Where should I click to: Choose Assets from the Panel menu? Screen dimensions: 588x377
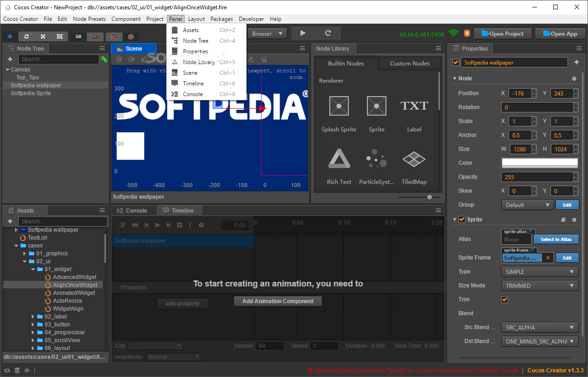(x=206, y=30)
